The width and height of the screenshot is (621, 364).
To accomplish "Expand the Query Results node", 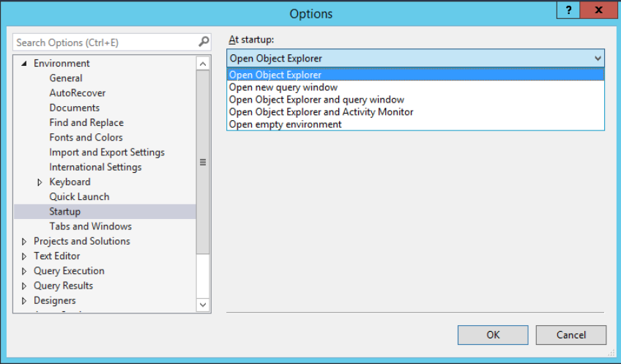I will [24, 286].
